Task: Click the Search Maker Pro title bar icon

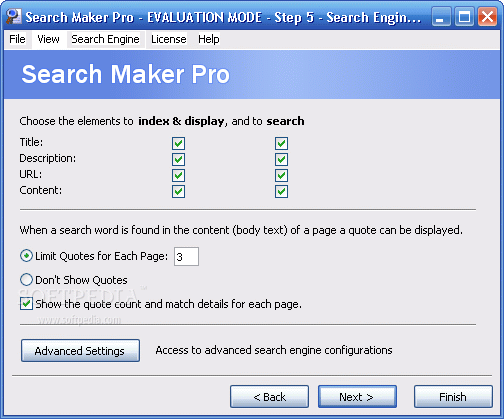Action: pos(14,17)
